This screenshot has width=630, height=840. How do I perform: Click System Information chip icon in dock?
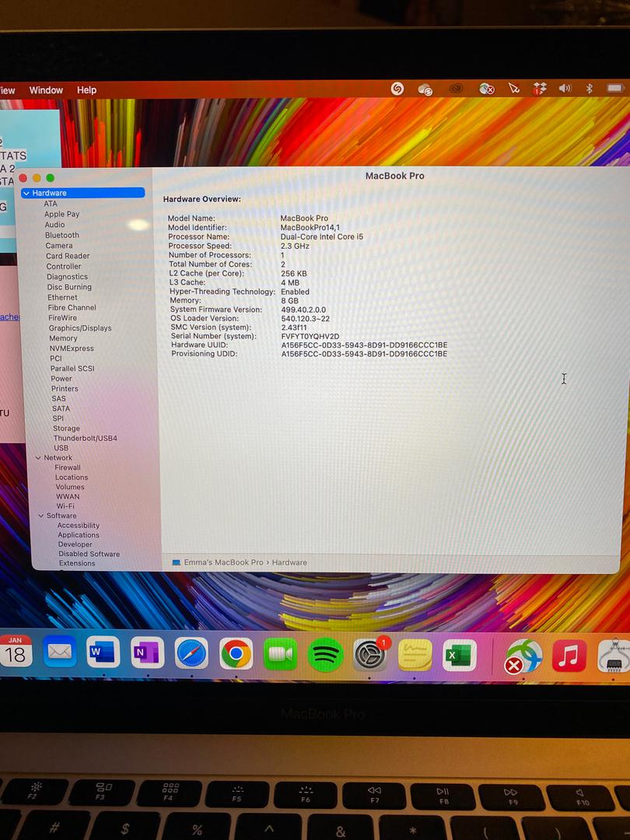[x=614, y=656]
